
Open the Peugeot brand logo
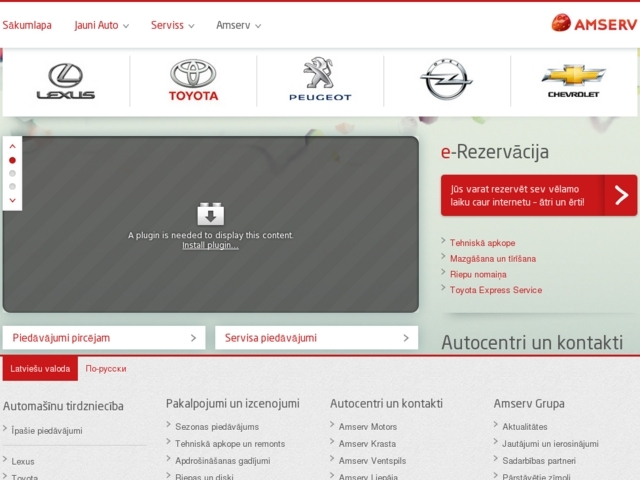320,79
